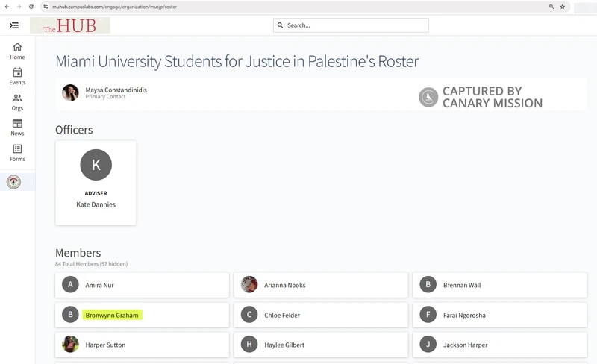The height and width of the screenshot is (364, 597).
Task: Open Maysa Constandinidis profile photo
Action: point(70,93)
